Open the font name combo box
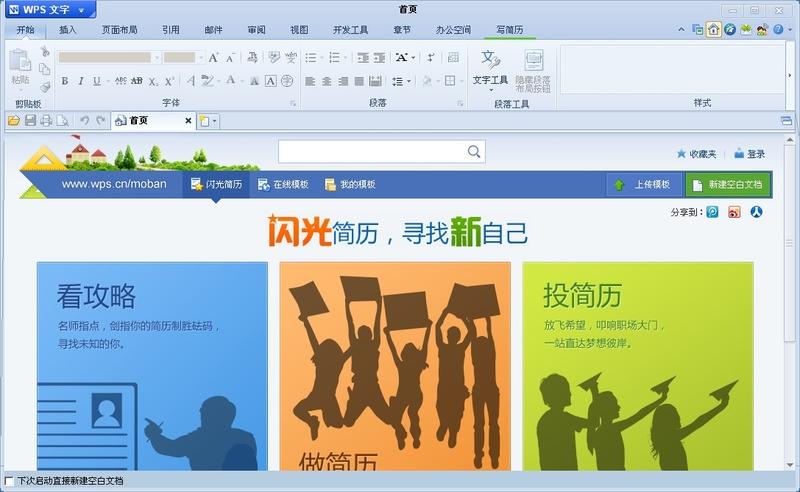 [x=110, y=57]
